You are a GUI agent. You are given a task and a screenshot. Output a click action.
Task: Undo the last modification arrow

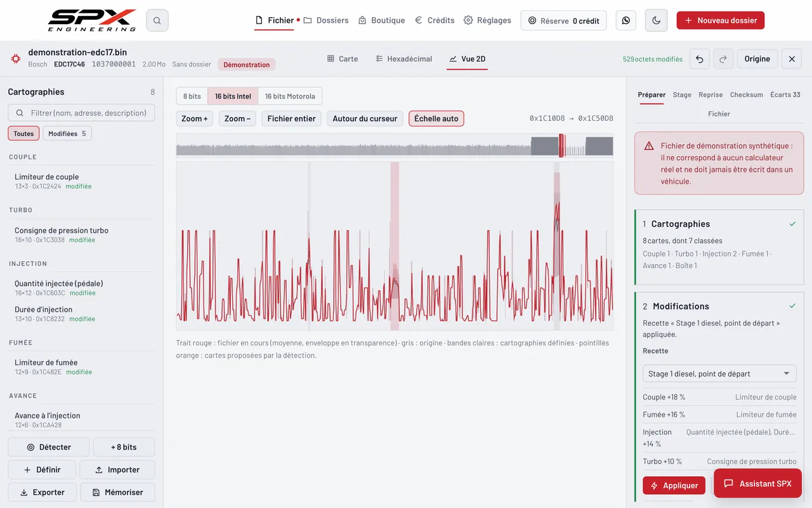click(700, 59)
